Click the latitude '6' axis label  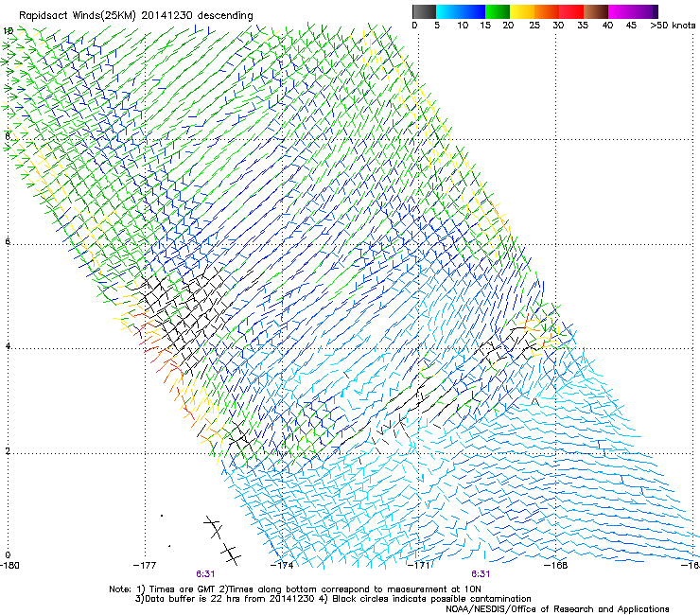[8, 241]
